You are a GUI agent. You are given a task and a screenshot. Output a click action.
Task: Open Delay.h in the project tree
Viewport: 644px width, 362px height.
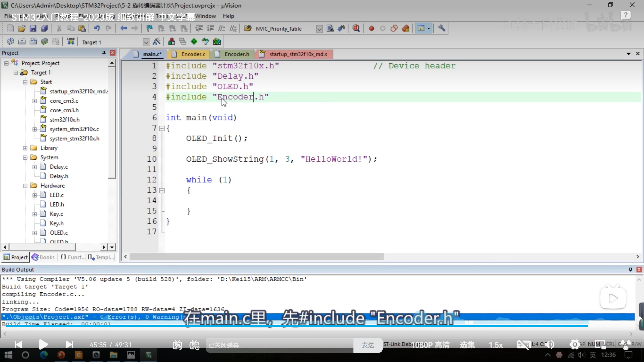(x=59, y=176)
